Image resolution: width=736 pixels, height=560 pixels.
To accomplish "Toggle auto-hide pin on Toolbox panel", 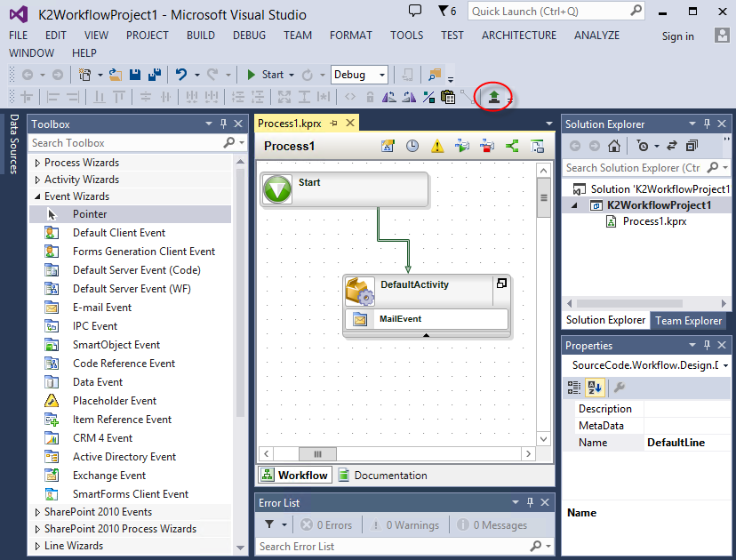I will coord(223,124).
